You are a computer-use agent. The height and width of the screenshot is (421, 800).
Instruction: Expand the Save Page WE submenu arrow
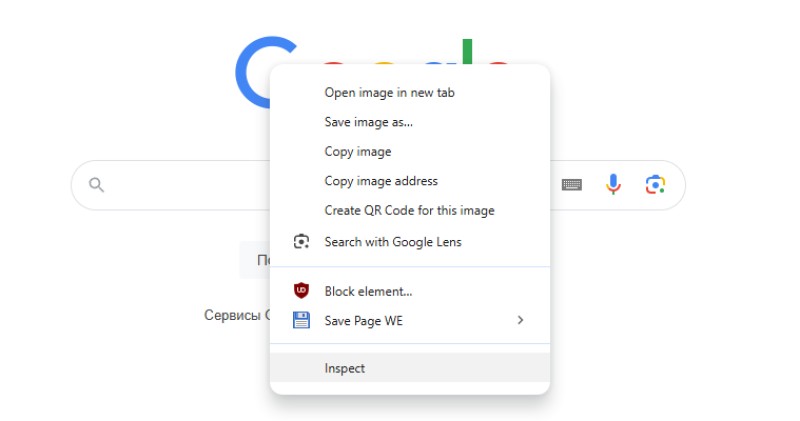520,320
